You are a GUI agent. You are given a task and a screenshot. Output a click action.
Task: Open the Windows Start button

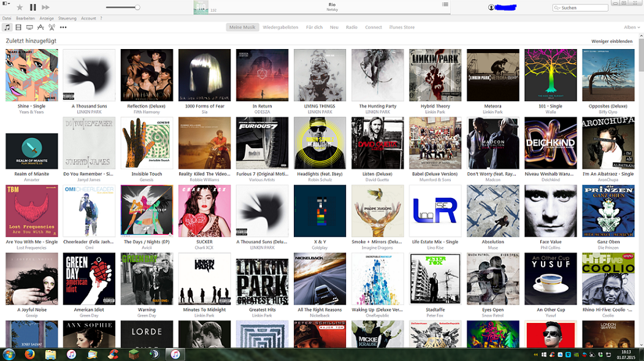coord(9,354)
